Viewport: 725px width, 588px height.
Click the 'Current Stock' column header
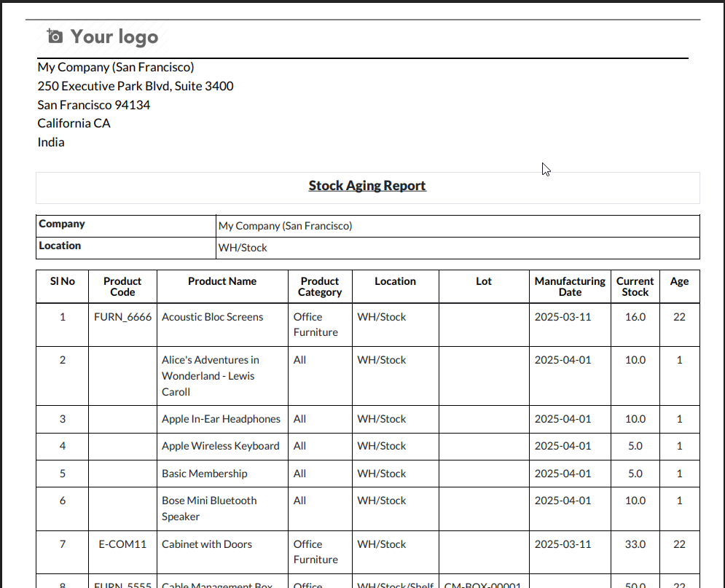click(x=634, y=286)
